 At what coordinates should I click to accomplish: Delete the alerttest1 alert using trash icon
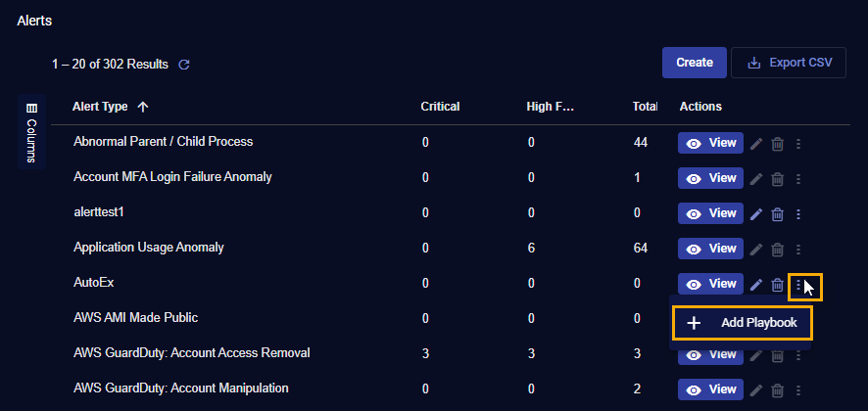point(778,214)
